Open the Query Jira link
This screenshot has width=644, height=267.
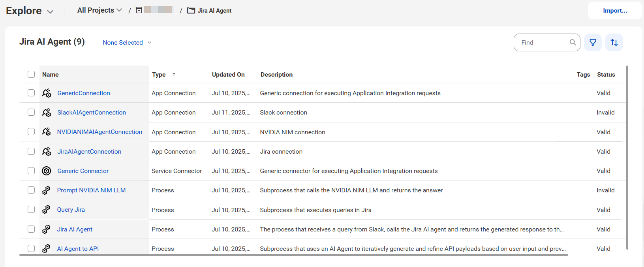pos(71,209)
